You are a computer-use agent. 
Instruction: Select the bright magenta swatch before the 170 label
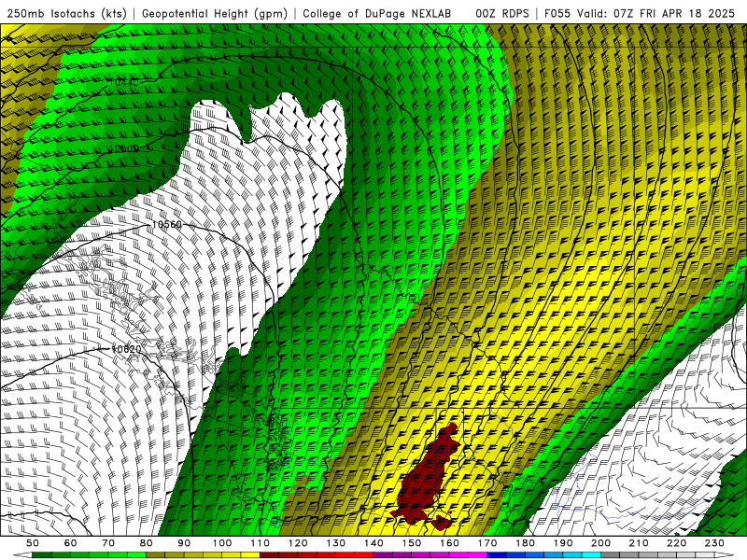[478, 555]
